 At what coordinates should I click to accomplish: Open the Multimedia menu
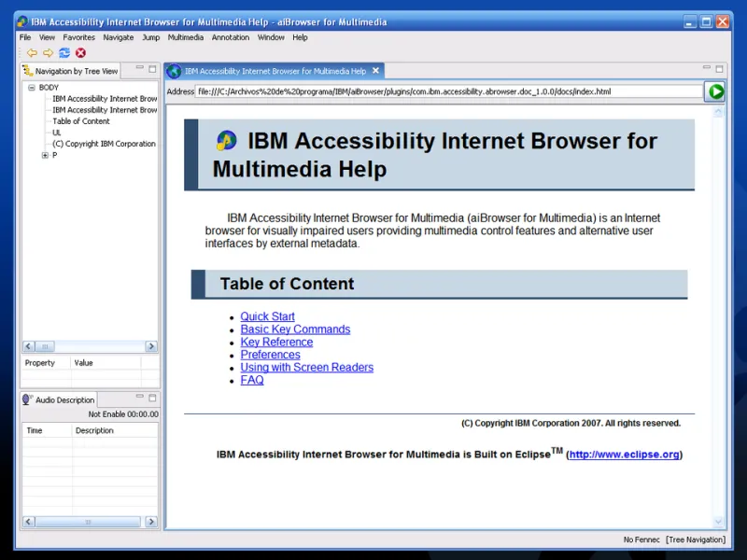(x=185, y=37)
